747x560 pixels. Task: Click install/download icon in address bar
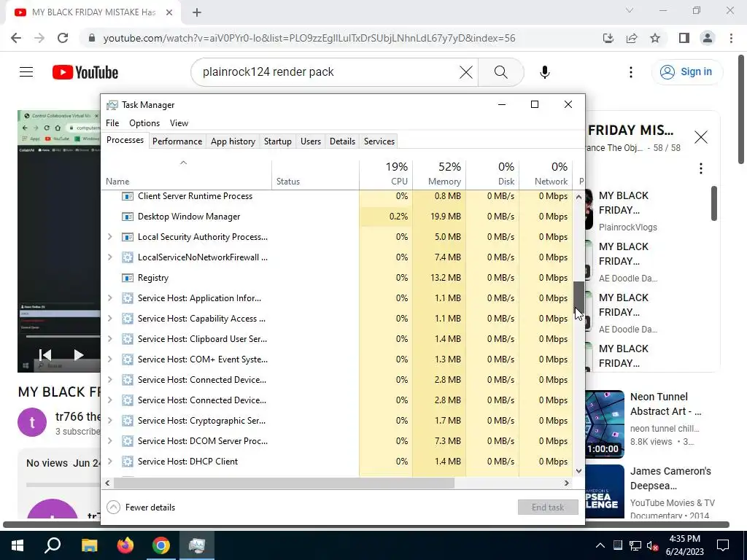click(x=608, y=38)
